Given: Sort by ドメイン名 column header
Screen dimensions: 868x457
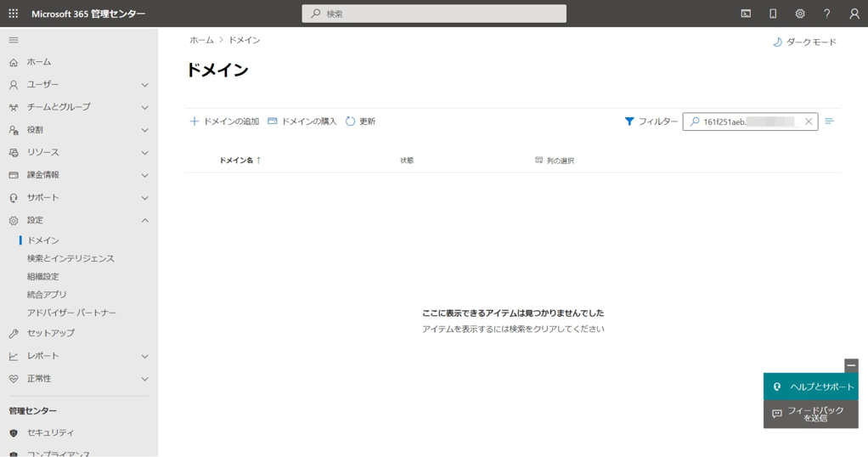Looking at the screenshot, I should (x=240, y=161).
